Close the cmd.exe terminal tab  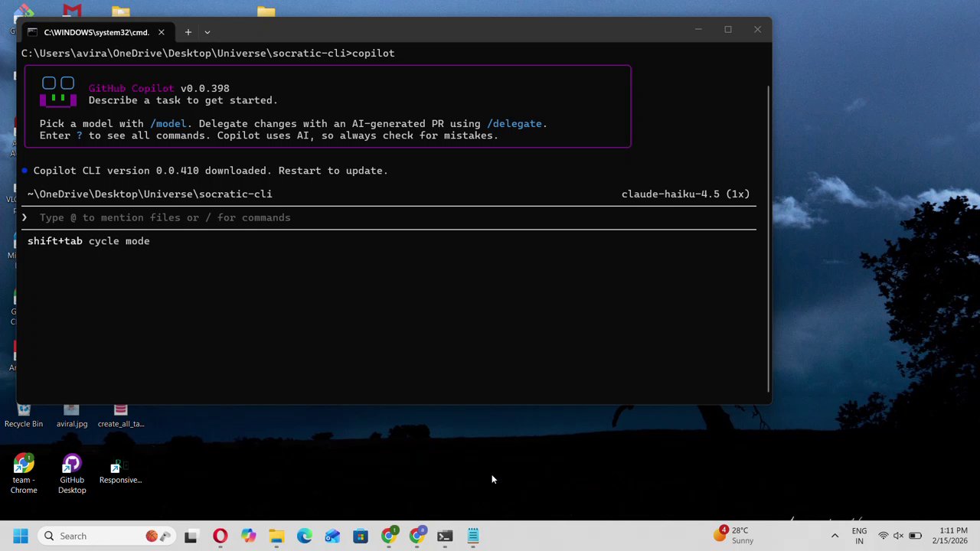click(x=161, y=32)
